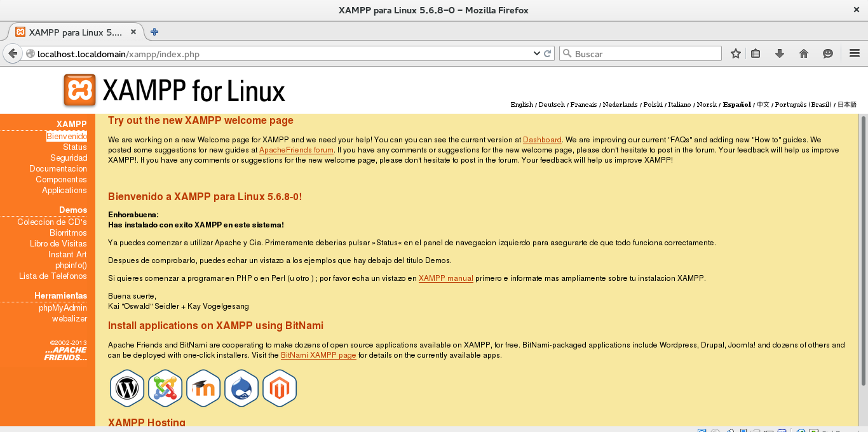868x432 pixels.
Task: Open Lista de Telefonos demo
Action: (x=53, y=276)
